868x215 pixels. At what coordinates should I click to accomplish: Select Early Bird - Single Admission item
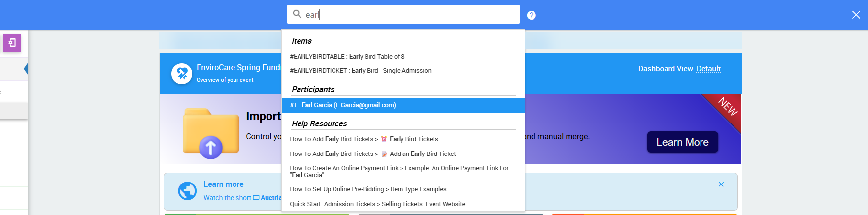pos(361,71)
